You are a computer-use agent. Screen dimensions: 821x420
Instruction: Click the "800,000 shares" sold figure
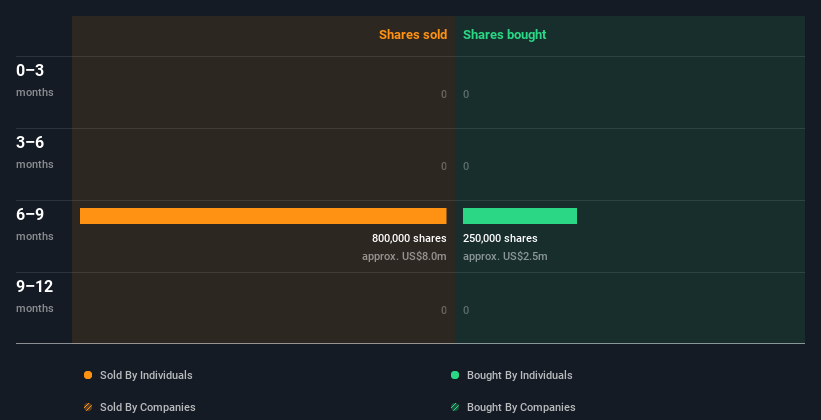click(409, 238)
